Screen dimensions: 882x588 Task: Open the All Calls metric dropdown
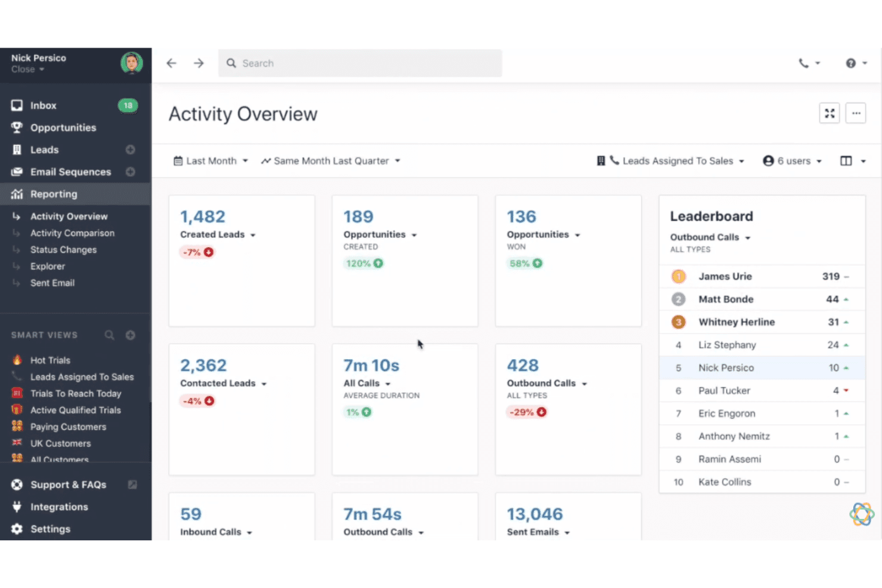[x=367, y=384]
